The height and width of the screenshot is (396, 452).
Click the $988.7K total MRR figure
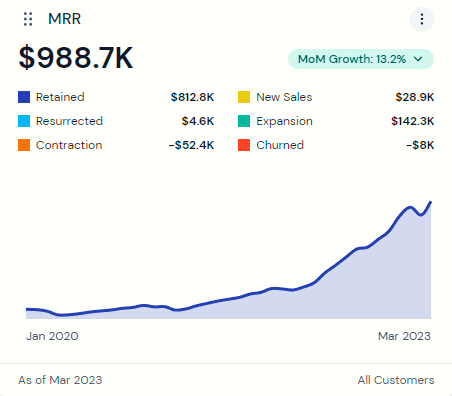tap(76, 58)
